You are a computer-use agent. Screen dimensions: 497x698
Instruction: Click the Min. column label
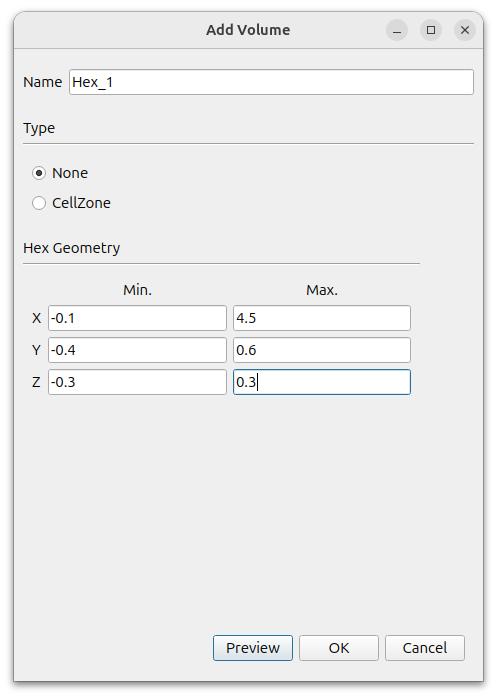[x=137, y=290]
